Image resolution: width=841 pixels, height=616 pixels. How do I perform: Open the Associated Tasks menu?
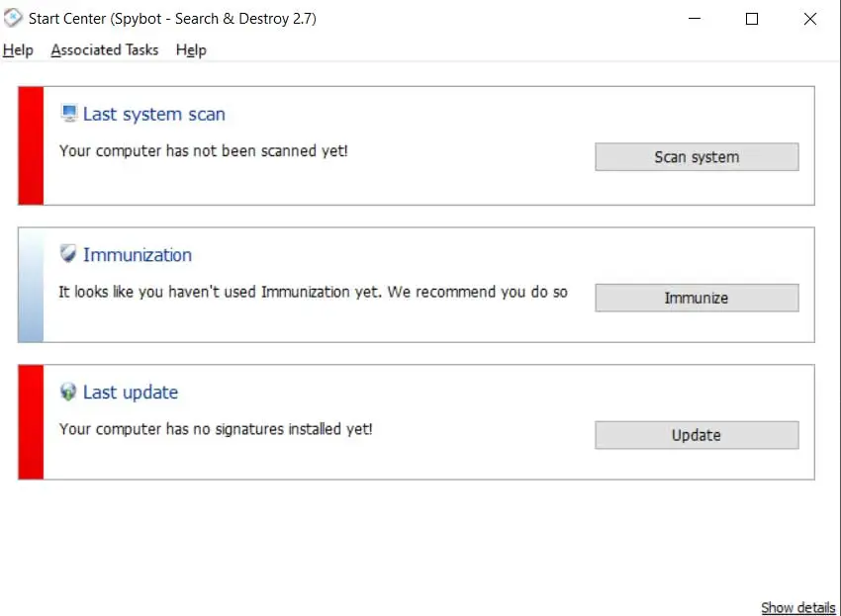pos(104,50)
